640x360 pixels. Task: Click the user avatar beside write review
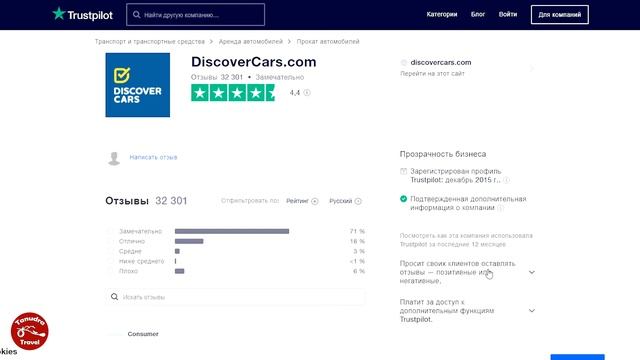click(114, 158)
